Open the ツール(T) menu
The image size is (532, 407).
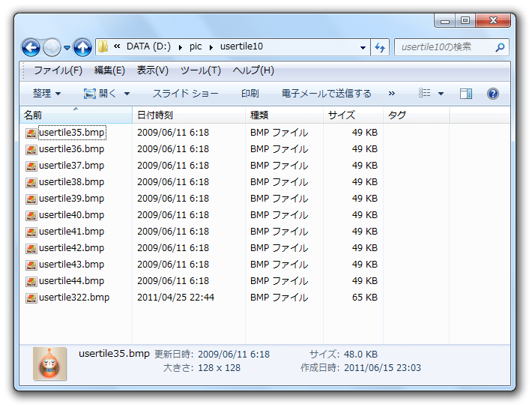201,70
